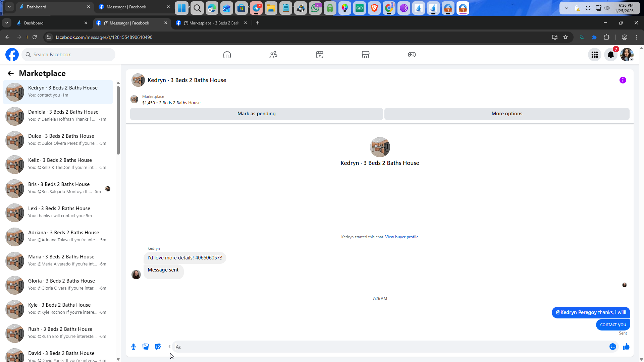Click the Facebook logo

point(12,55)
